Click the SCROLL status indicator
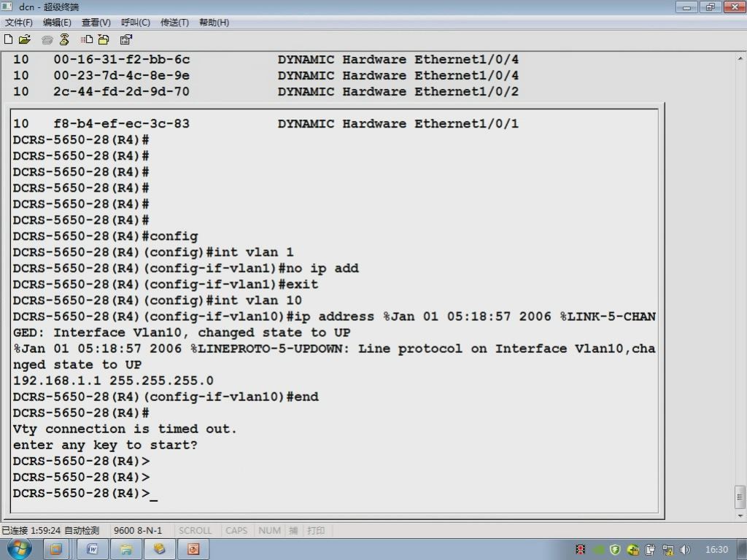Screen dimensions: 747x560 coord(195,531)
